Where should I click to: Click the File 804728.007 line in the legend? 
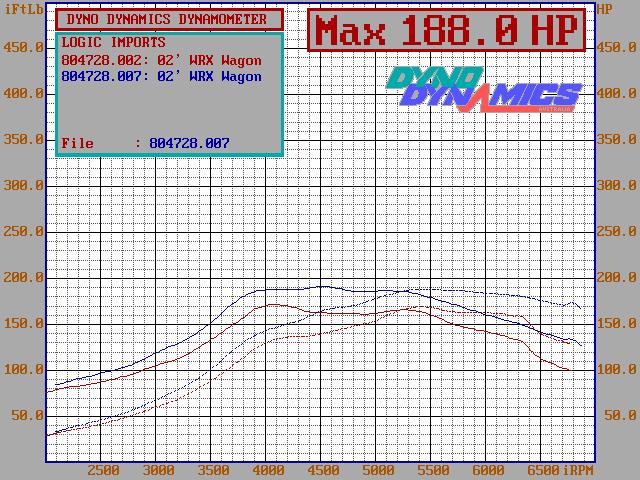145,143
